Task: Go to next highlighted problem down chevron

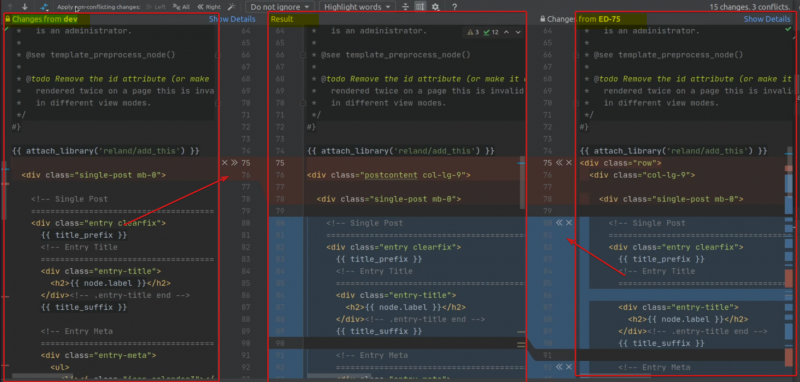Action: pyautogui.click(x=518, y=32)
